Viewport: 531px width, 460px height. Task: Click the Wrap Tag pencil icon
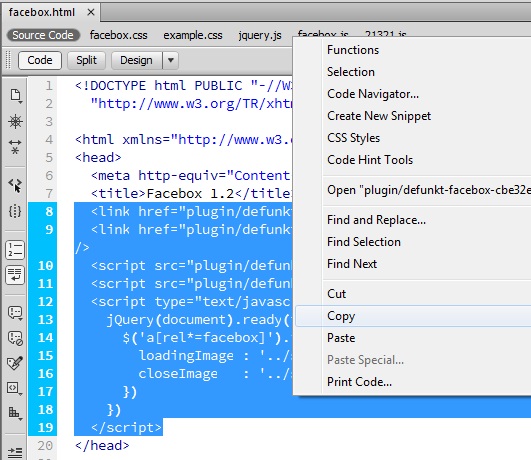[x=15, y=363]
